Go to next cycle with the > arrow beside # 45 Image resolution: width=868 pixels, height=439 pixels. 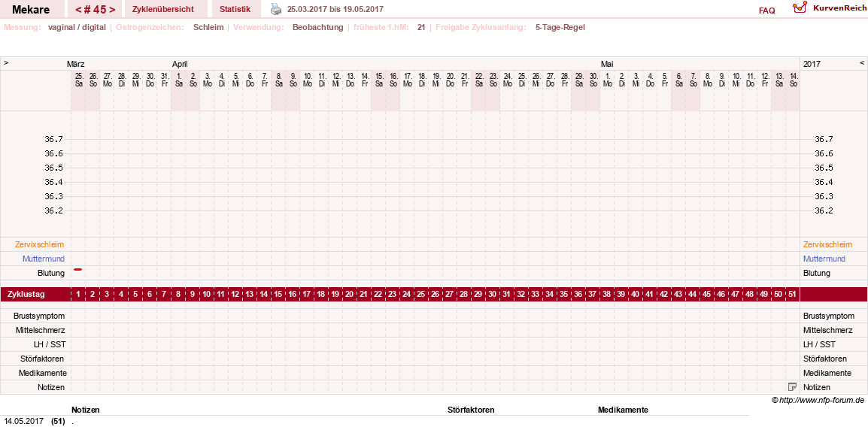point(112,10)
